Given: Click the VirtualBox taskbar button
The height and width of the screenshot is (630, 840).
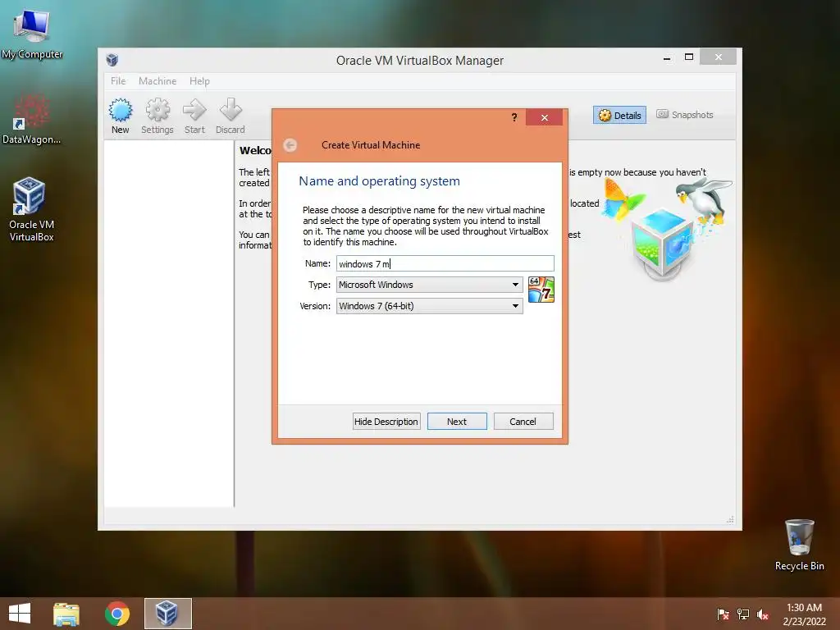Looking at the screenshot, I should coord(167,614).
